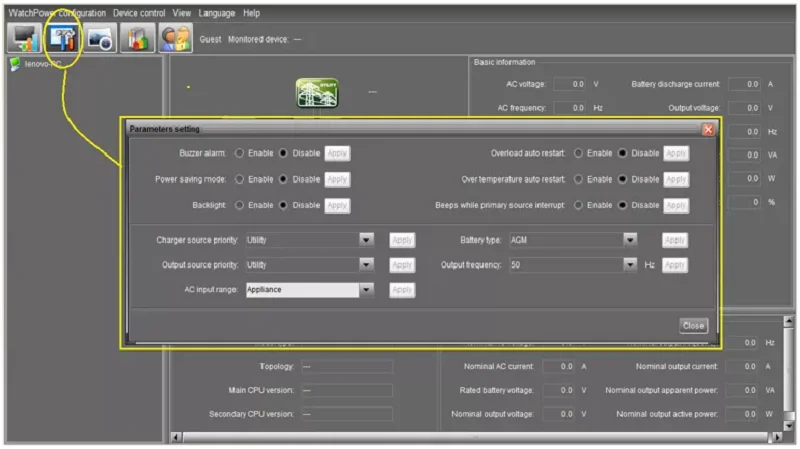Expand the Charger source priority dropdown
The width and height of the screenshot is (800, 449).
366,240
